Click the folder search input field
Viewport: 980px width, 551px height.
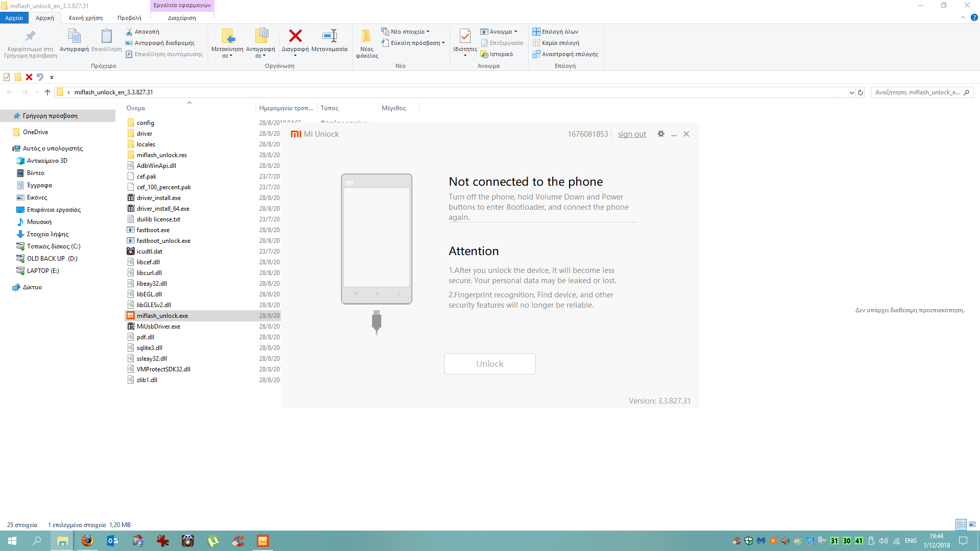click(x=917, y=92)
